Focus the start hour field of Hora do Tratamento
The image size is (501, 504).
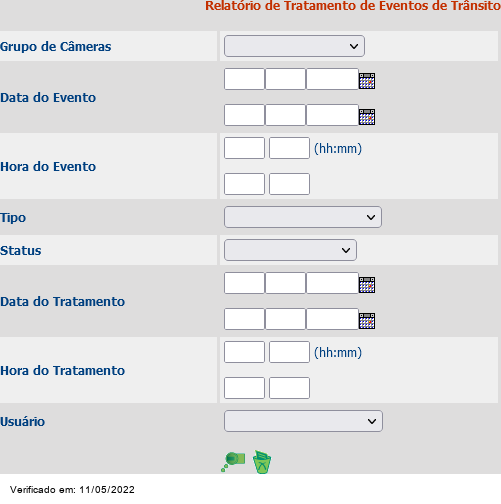pos(244,352)
